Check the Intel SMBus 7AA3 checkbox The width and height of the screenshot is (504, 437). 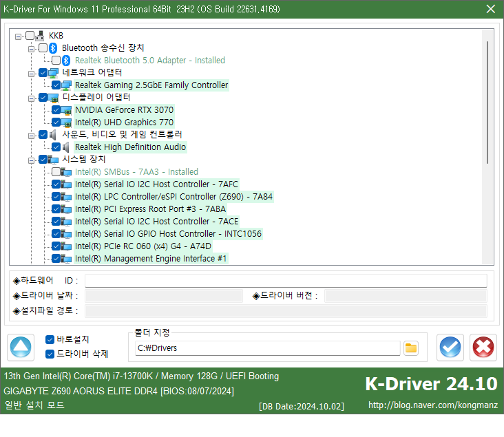(56, 172)
